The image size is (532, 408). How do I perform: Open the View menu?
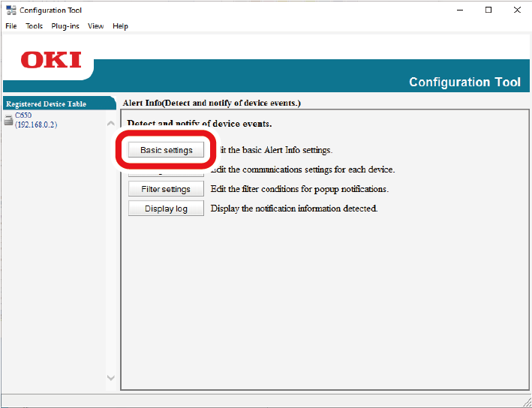96,26
